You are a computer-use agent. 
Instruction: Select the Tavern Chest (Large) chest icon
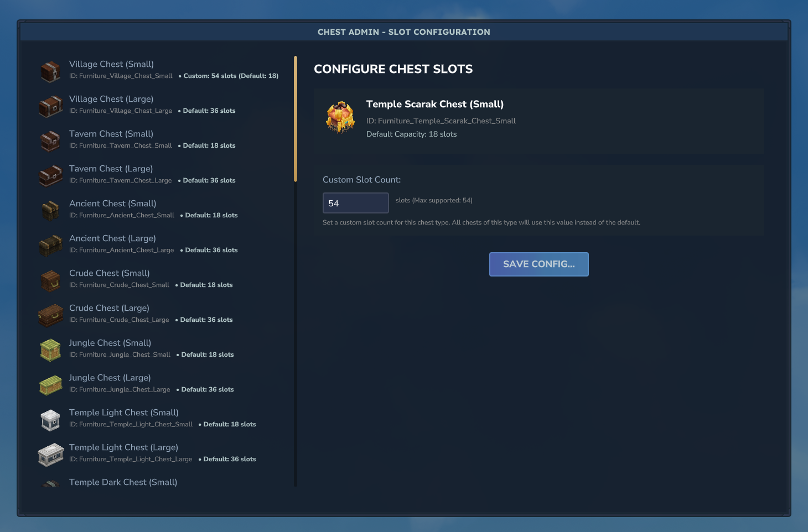pos(50,175)
